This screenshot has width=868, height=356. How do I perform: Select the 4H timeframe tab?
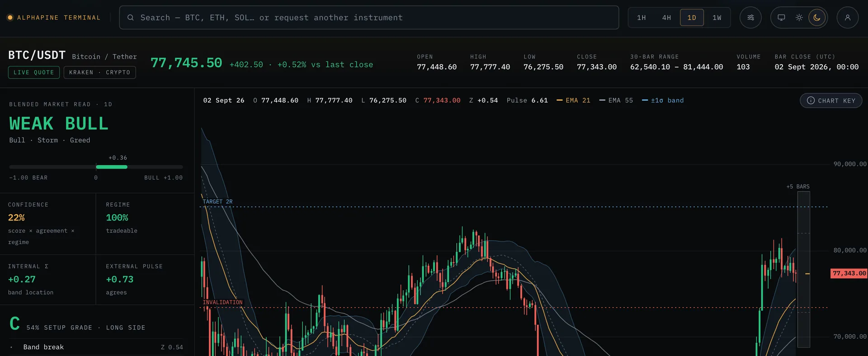(666, 18)
